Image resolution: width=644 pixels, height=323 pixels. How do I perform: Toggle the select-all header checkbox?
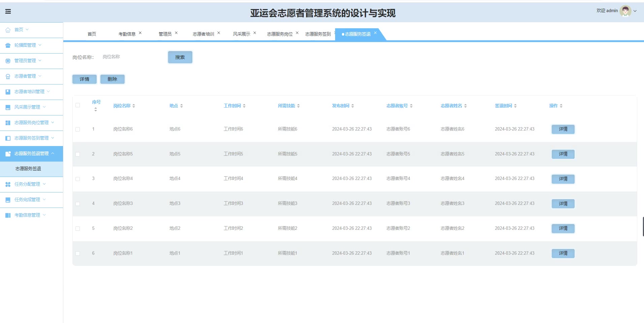pyautogui.click(x=78, y=105)
